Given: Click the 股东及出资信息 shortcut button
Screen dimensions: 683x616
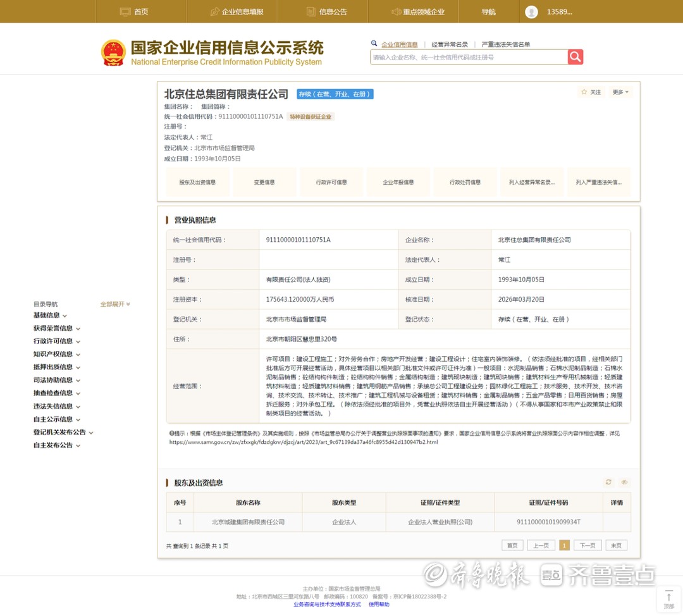Looking at the screenshot, I should point(197,182).
